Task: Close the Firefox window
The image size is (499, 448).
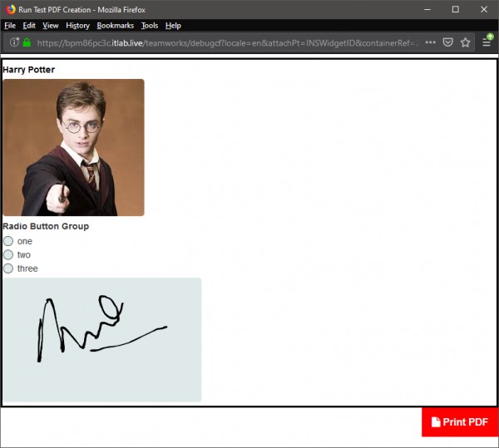Action: point(484,9)
